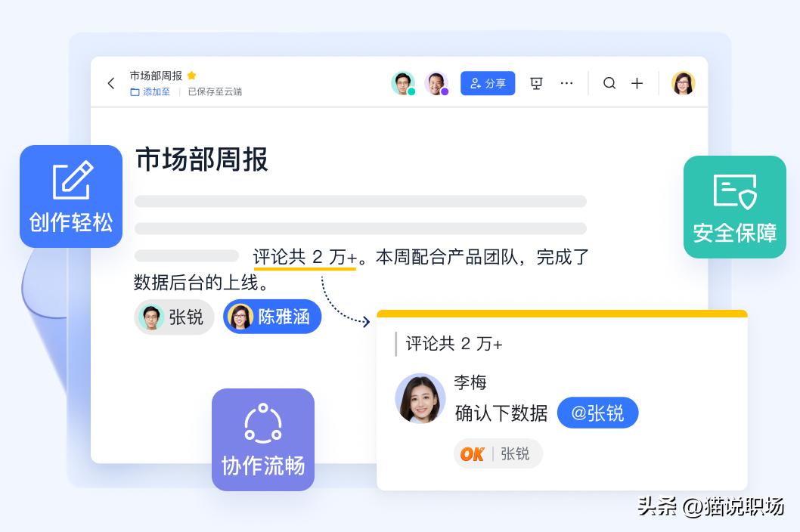Toggle the star to unfavorite 市场部周报
The width and height of the screenshot is (800, 532).
[x=191, y=76]
